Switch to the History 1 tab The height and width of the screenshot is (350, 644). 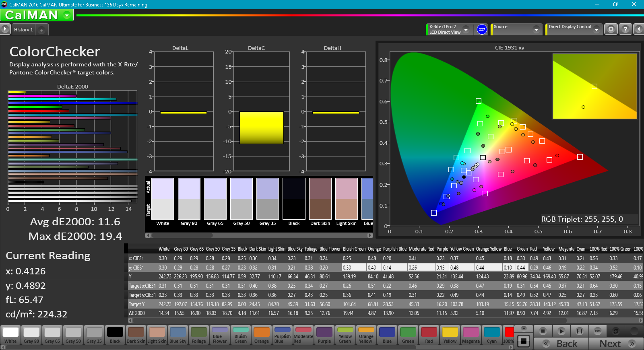23,30
